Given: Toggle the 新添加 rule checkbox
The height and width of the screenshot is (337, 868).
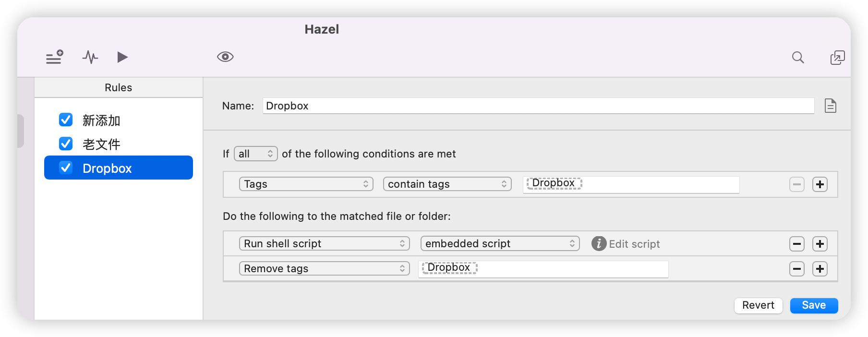Looking at the screenshot, I should tap(66, 120).
